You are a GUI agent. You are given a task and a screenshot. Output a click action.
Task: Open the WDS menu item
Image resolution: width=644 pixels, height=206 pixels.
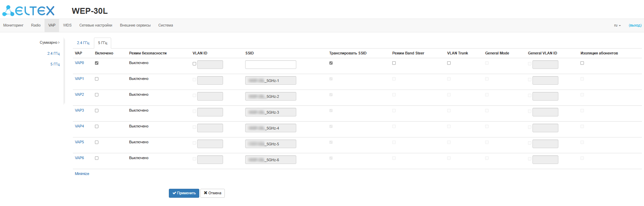tap(67, 25)
